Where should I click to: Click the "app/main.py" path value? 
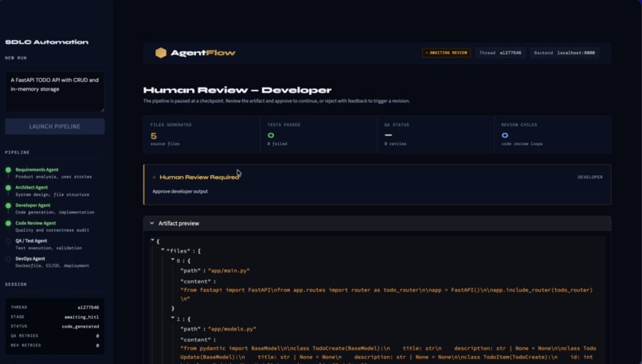coord(229,271)
